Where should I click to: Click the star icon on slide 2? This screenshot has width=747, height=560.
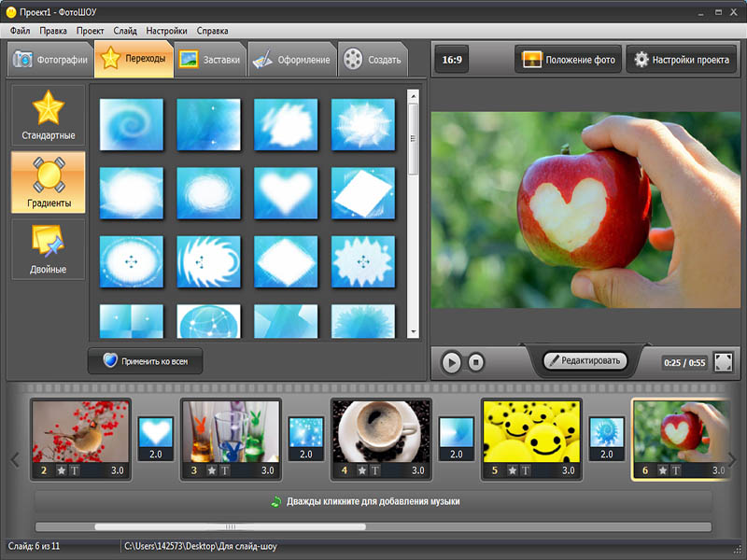coord(61,470)
